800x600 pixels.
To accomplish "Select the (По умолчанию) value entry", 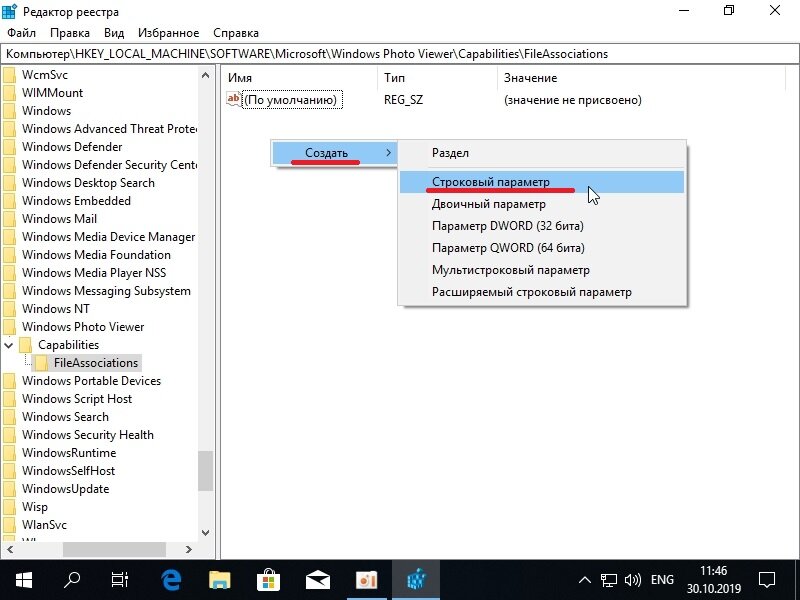I will coord(292,99).
